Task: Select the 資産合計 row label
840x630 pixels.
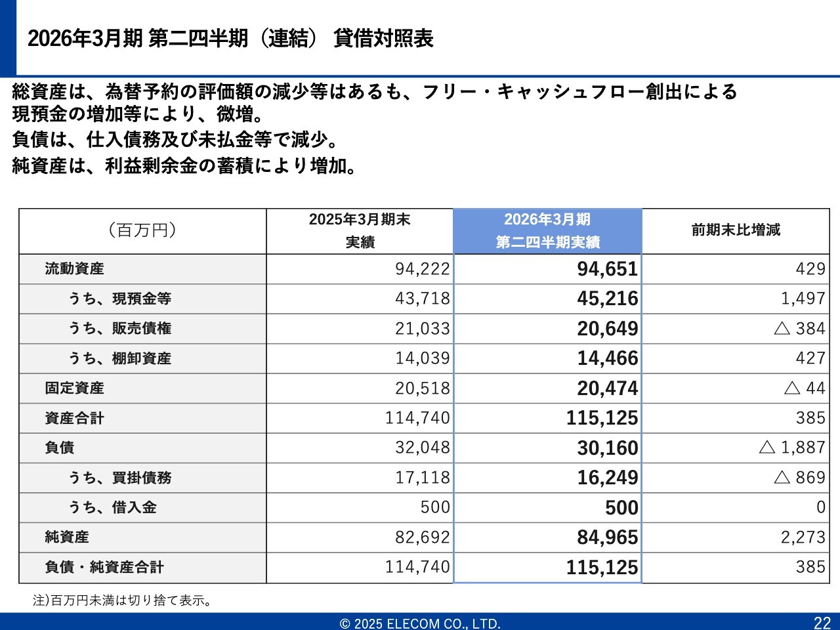Action: tap(74, 418)
